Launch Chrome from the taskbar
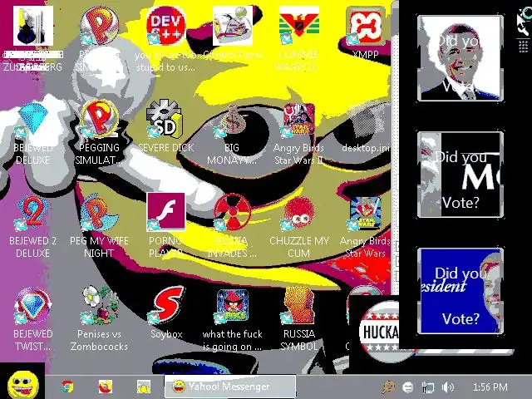532x399 pixels. [67, 387]
